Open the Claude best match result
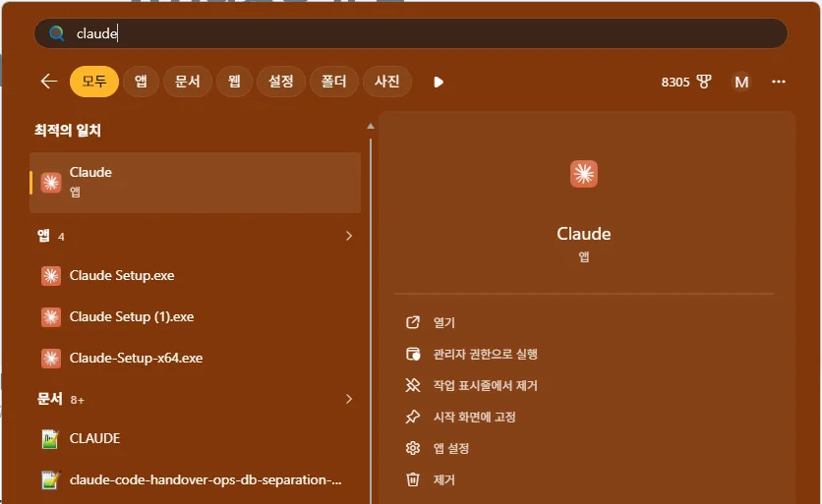 coord(195,183)
